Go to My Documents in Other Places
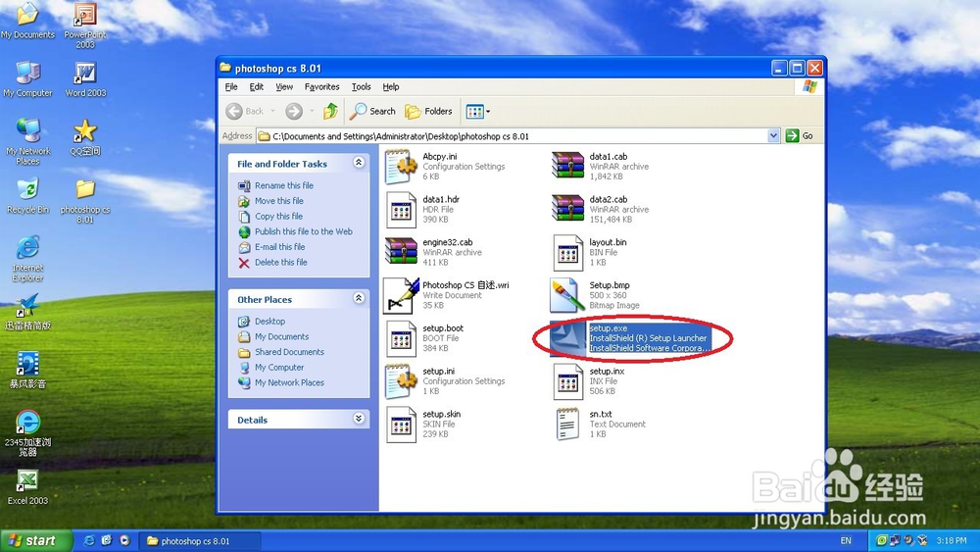This screenshot has width=980, height=552. [282, 336]
